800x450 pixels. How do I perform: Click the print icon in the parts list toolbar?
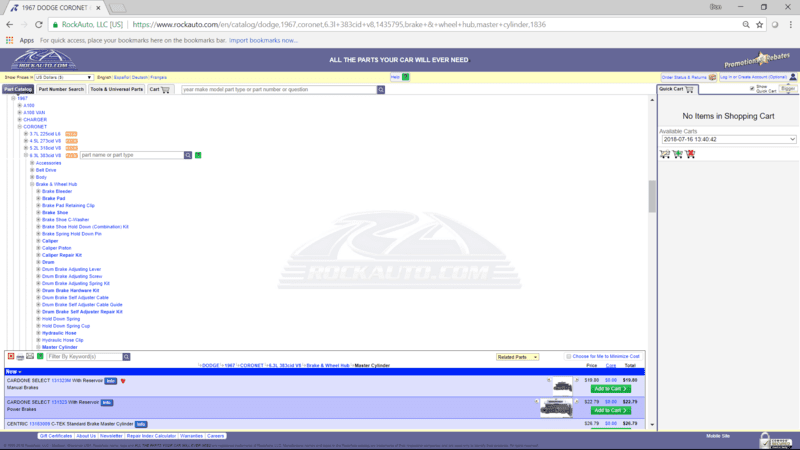point(20,357)
